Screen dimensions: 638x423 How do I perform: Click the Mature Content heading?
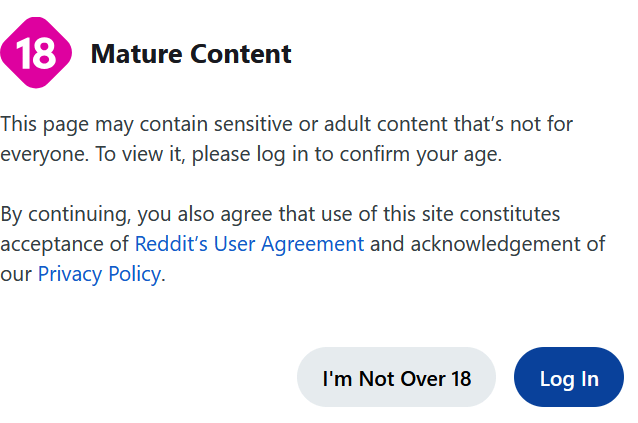191,54
